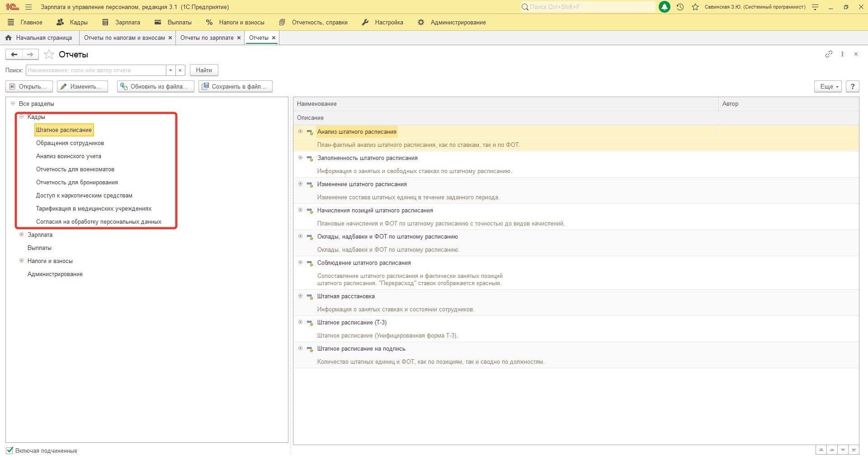This screenshot has height=460, width=868.
Task: Add Отчеты page to favorites star
Action: tap(49, 55)
